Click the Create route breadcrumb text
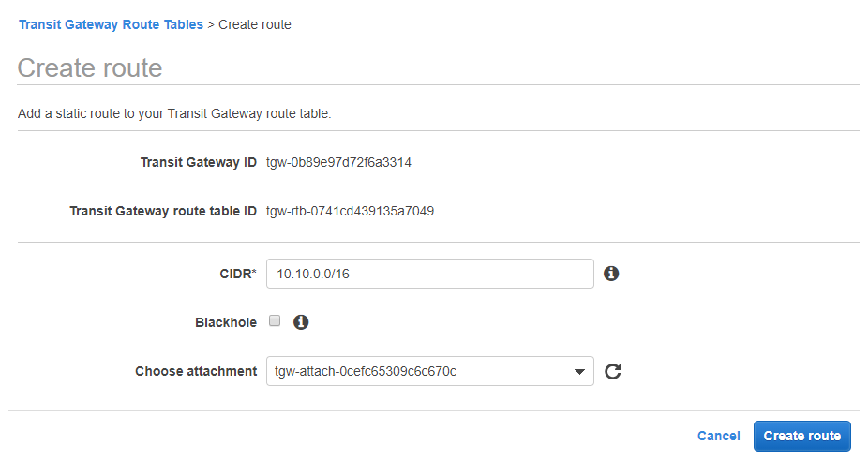The image size is (868, 475). [x=255, y=24]
